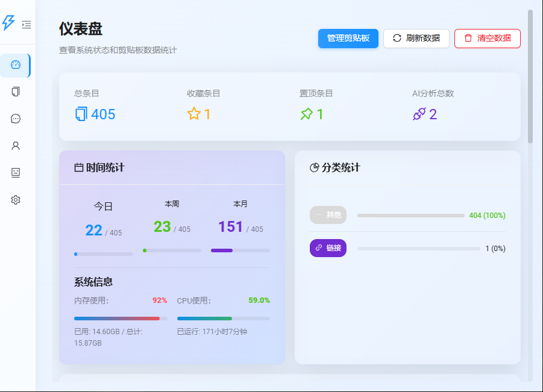Screen dimensions: 543x392
Task: Click the 管理剪贴板 button
Action: tap(348, 38)
